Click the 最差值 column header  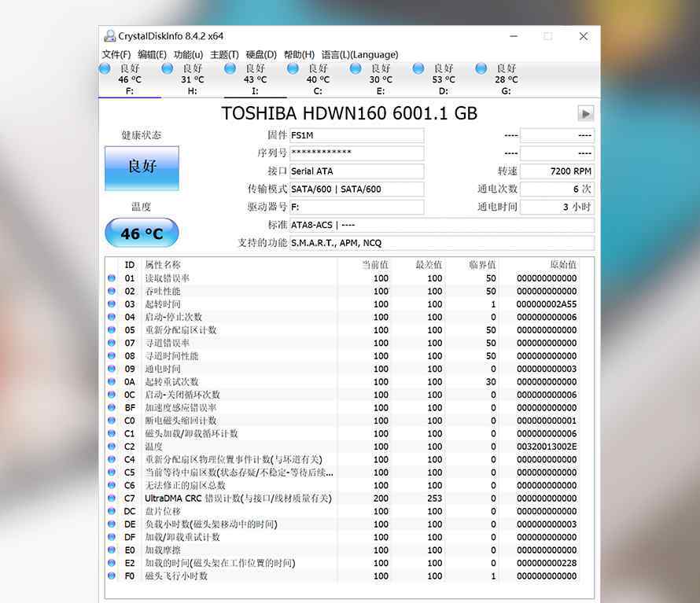[429, 265]
